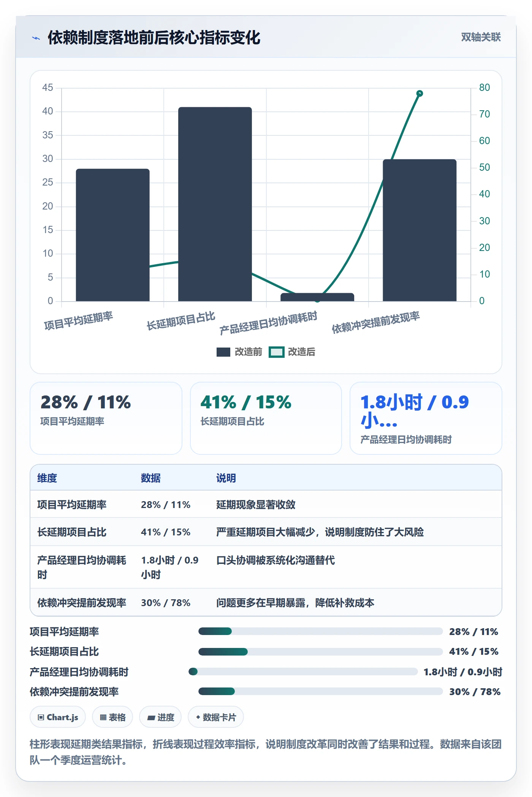Click the 长延期项目占比 bar in chart
532x797 pixels.
point(215,204)
